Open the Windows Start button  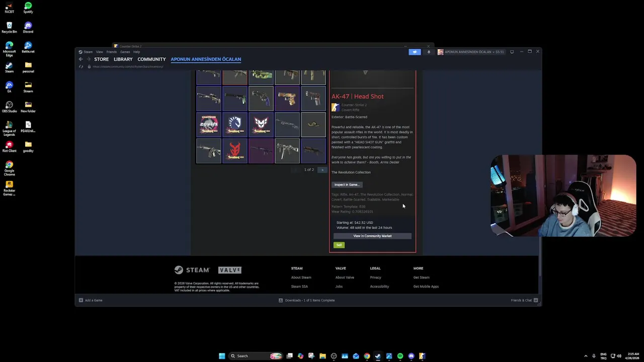click(222, 356)
